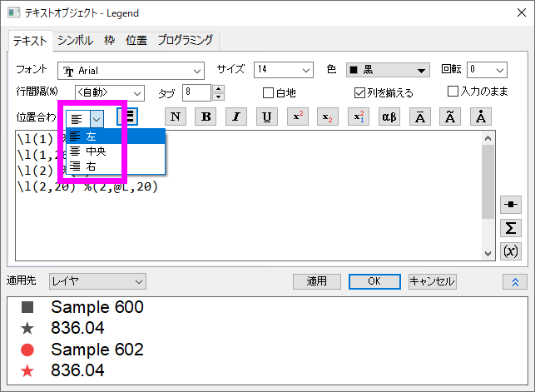535x392 pixels.
Task: Click the Greek αβ symbol button
Action: [389, 117]
